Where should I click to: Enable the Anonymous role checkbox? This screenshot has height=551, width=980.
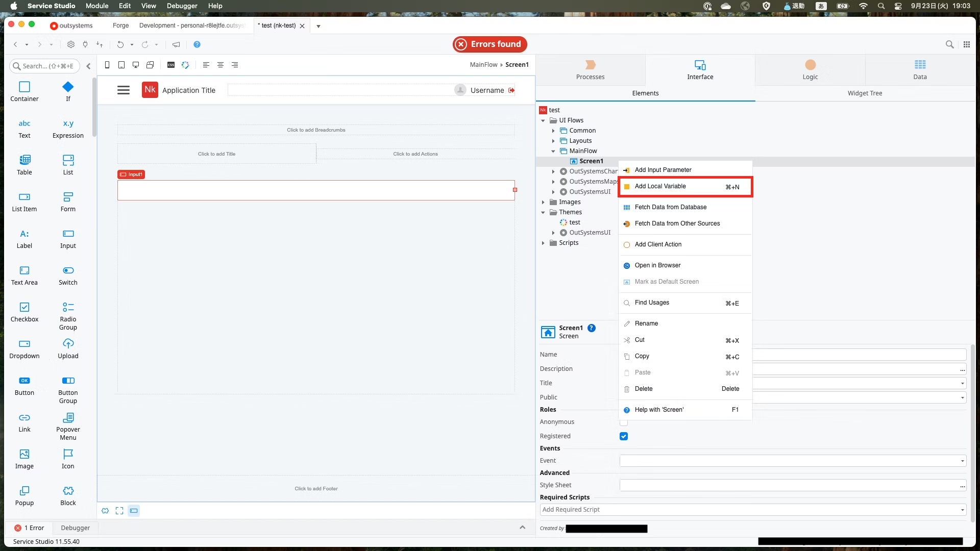(623, 422)
